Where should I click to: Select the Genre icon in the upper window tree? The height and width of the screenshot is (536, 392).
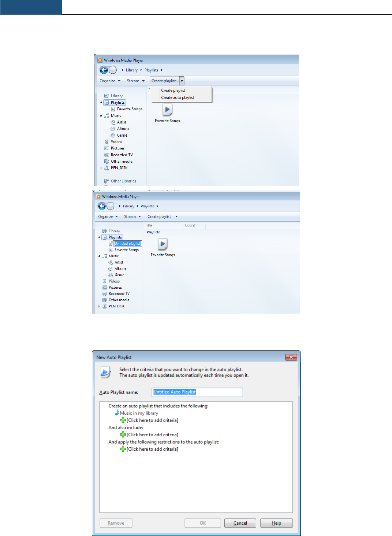click(113, 136)
